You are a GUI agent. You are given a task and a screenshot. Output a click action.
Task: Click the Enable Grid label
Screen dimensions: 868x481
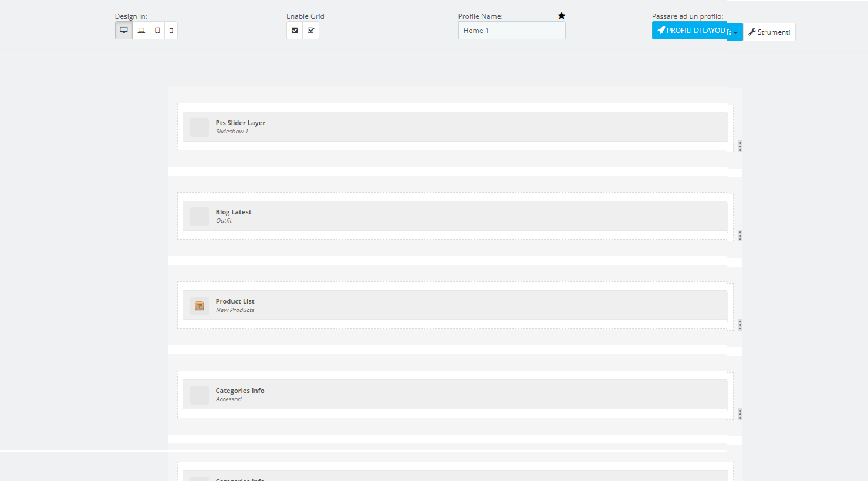tap(305, 16)
